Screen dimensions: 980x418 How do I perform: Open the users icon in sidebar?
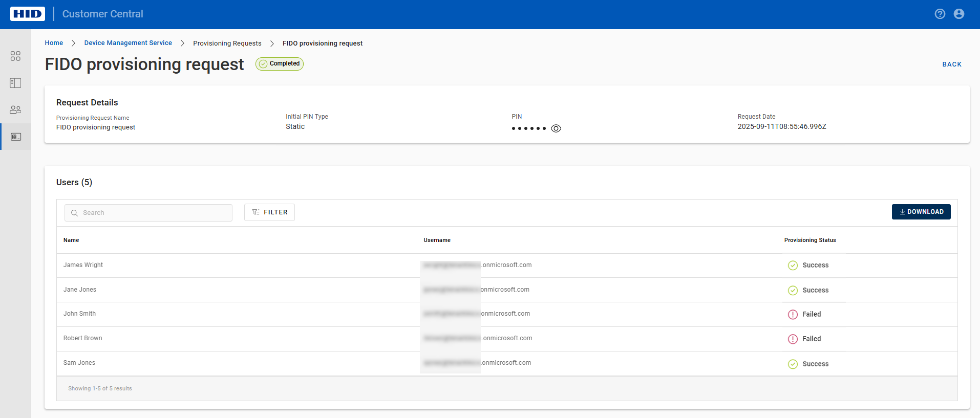(15, 109)
